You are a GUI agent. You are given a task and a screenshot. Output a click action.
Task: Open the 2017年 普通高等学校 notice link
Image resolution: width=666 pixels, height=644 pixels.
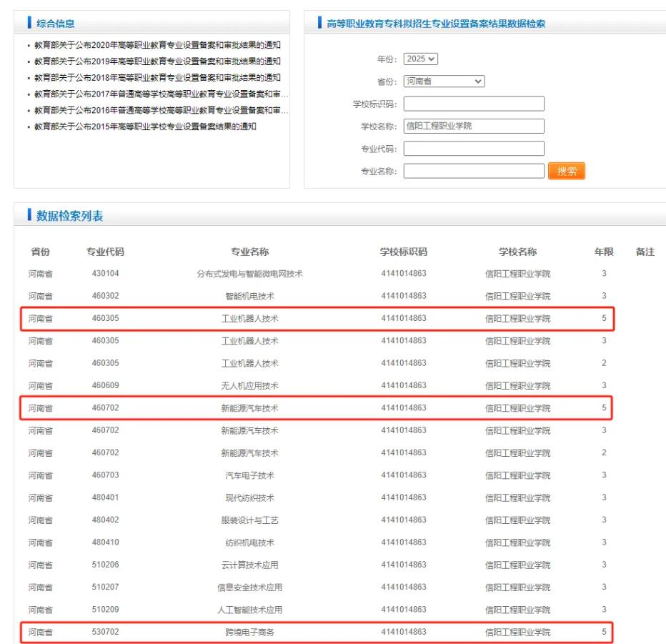click(157, 94)
